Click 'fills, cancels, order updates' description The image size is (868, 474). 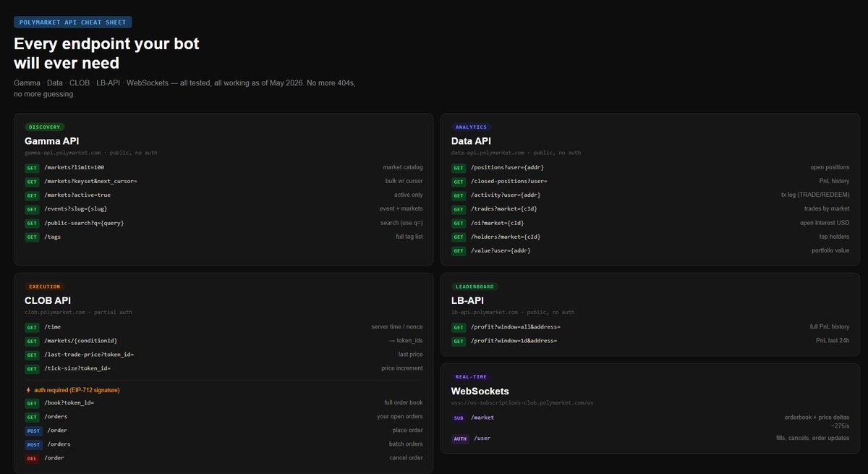click(812, 439)
